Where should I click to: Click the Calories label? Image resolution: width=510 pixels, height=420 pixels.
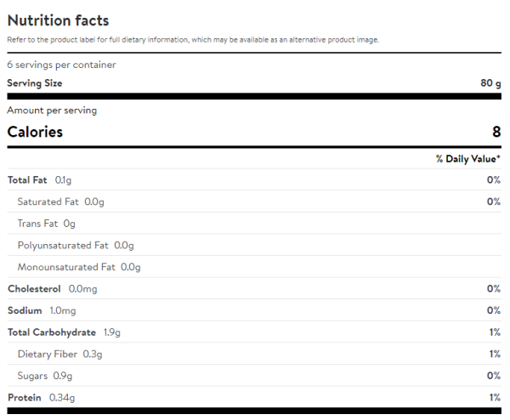click(35, 132)
